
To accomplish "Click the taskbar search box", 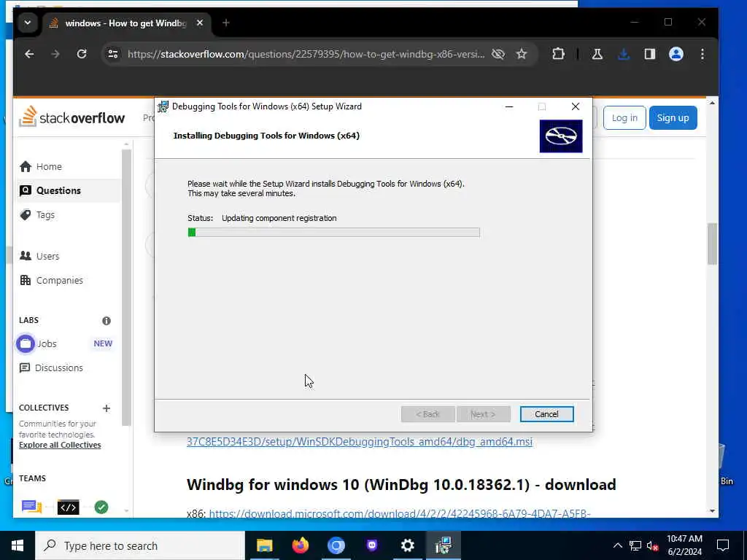I will 140,545.
